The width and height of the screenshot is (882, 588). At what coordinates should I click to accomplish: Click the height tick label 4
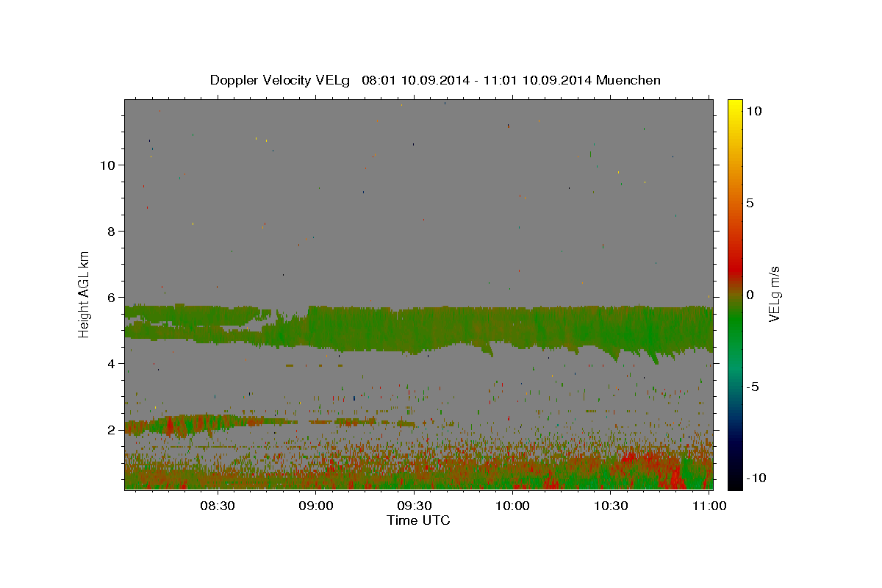(x=111, y=363)
